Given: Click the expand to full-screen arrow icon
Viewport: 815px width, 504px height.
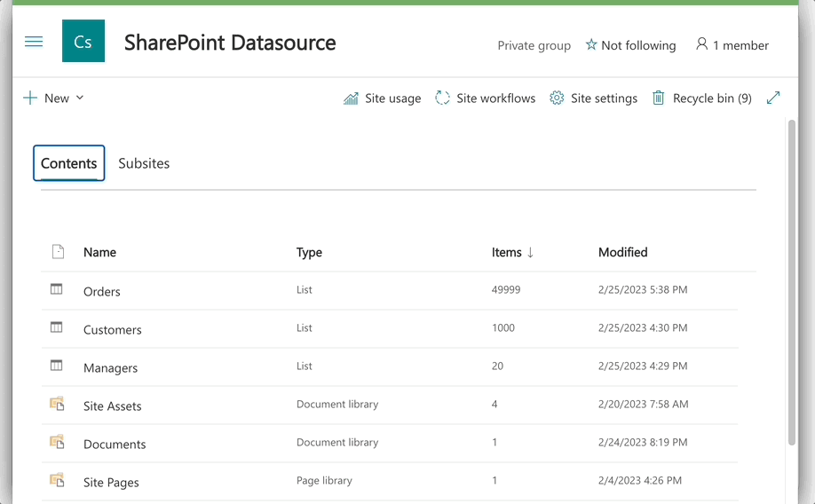Looking at the screenshot, I should 773,98.
